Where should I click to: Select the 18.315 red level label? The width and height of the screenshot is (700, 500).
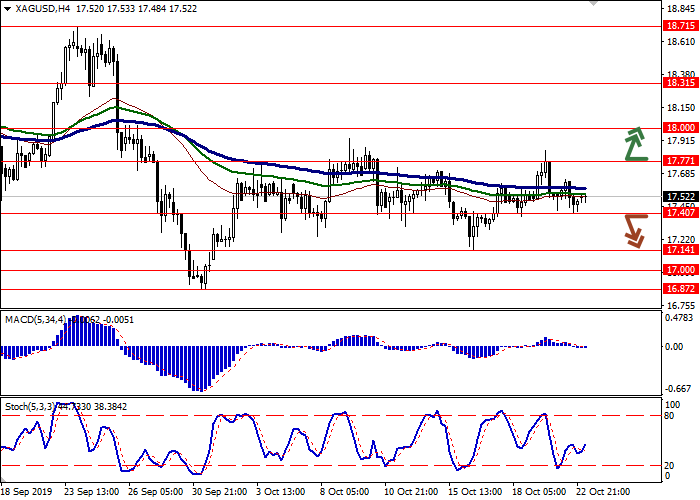(680, 84)
